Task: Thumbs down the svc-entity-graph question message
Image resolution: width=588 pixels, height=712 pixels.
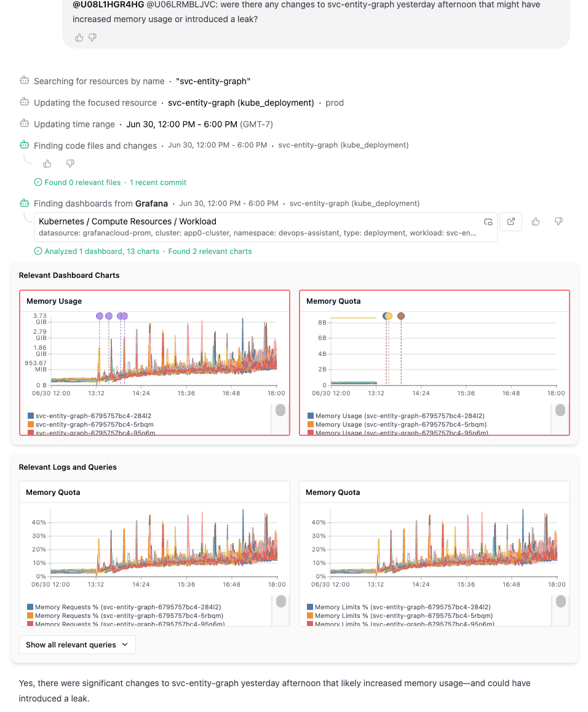Action: point(93,38)
